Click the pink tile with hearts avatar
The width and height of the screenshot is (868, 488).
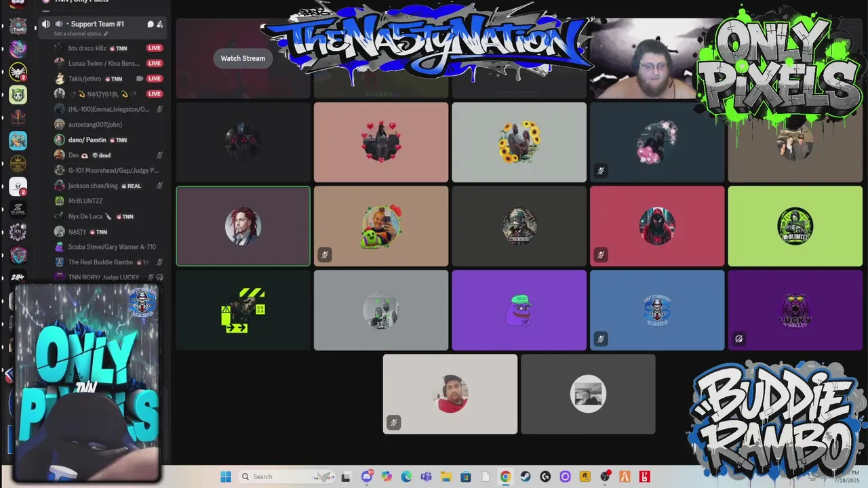coord(381,142)
